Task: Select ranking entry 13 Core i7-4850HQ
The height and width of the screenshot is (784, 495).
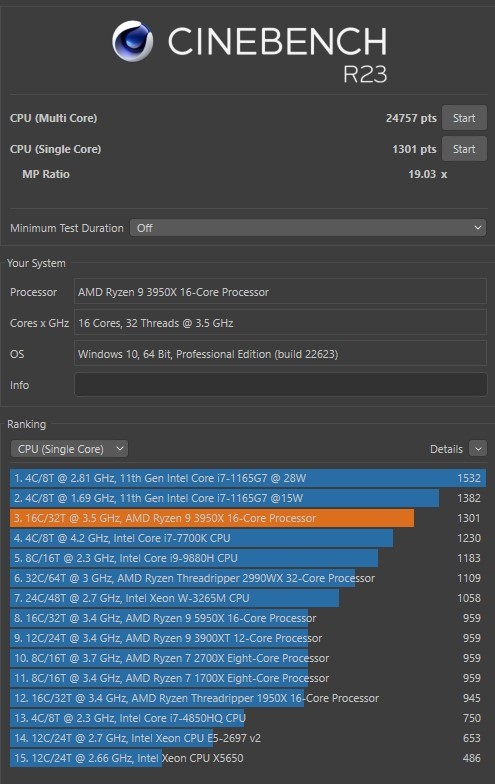Action: click(248, 718)
